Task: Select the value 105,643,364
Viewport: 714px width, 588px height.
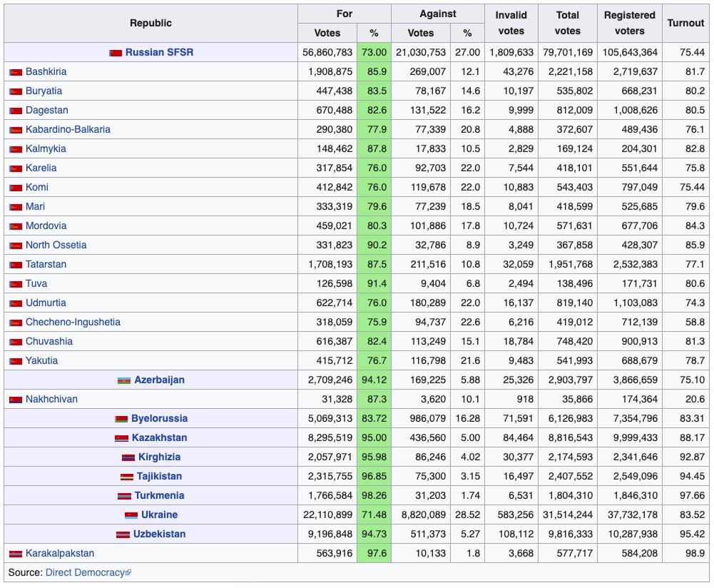Action: click(x=630, y=52)
